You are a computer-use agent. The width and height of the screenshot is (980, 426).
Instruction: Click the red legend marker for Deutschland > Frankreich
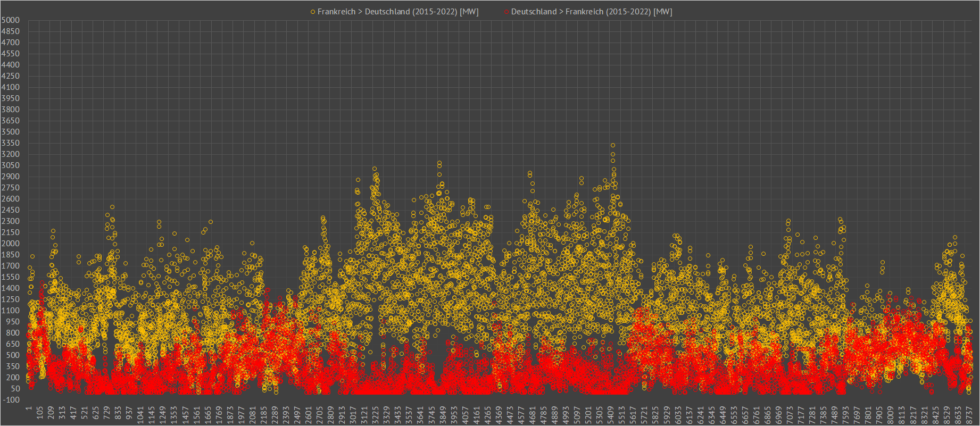(506, 12)
